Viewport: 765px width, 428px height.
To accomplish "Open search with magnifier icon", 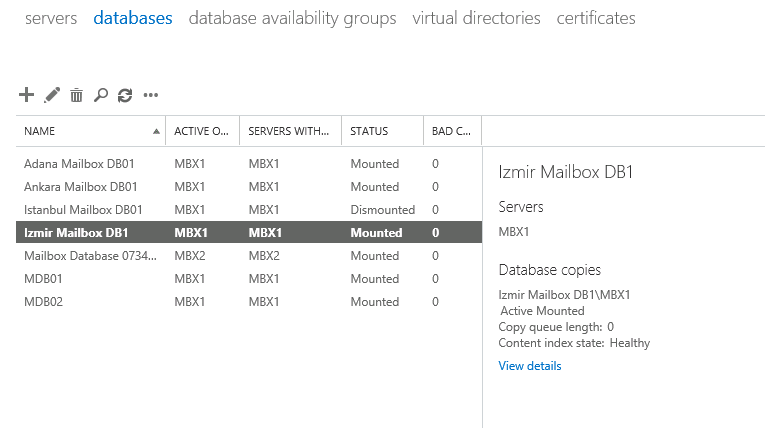I will 101,95.
